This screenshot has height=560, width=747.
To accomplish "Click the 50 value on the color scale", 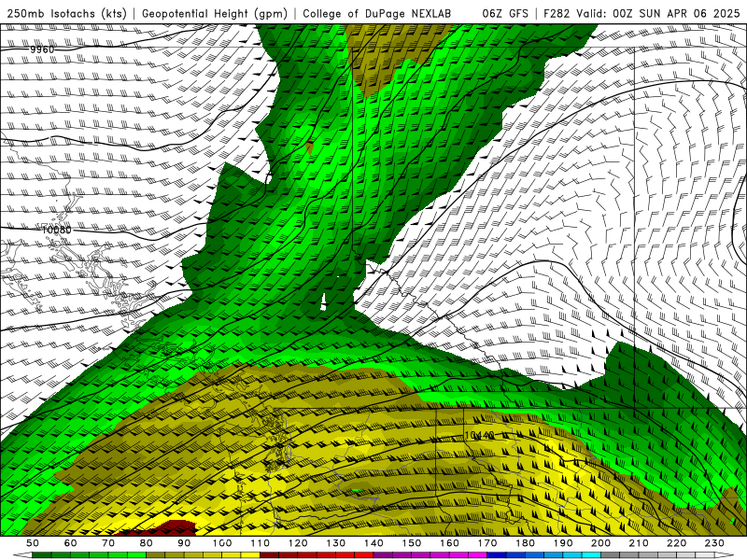I will tap(32, 543).
